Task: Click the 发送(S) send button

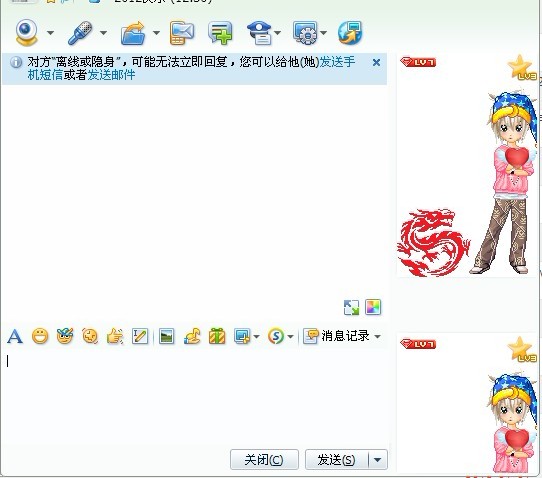Action: coord(337,460)
